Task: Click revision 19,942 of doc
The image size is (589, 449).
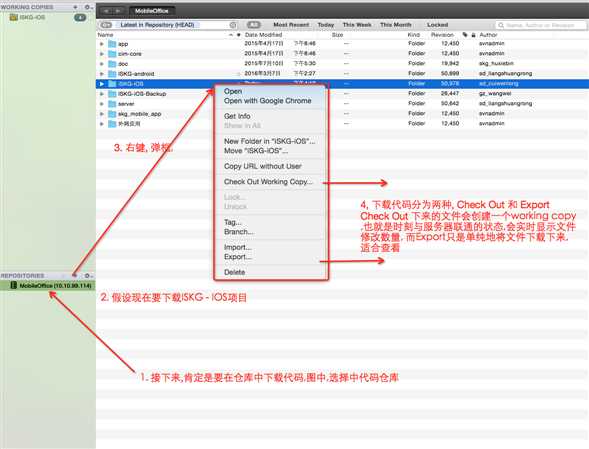Action: click(x=450, y=63)
